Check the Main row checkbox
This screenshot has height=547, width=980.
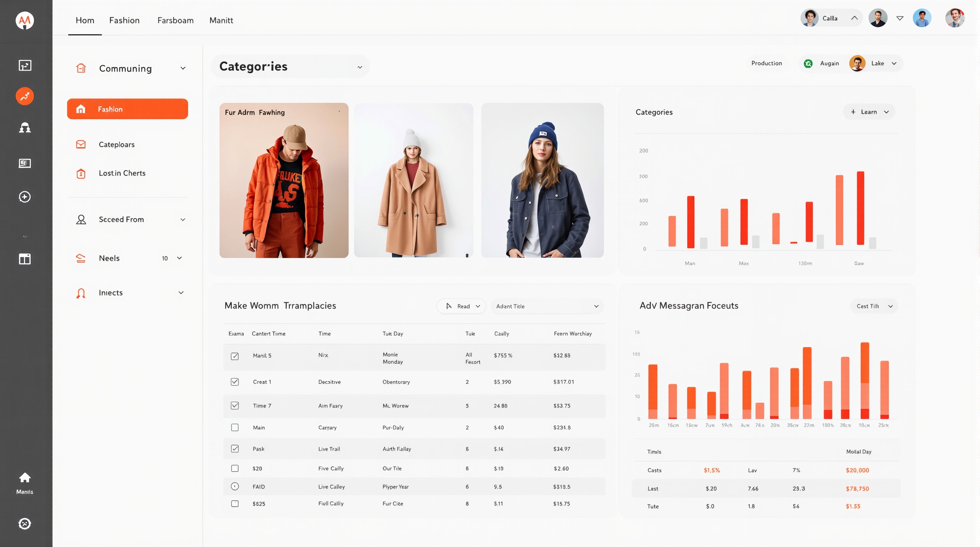tap(235, 428)
